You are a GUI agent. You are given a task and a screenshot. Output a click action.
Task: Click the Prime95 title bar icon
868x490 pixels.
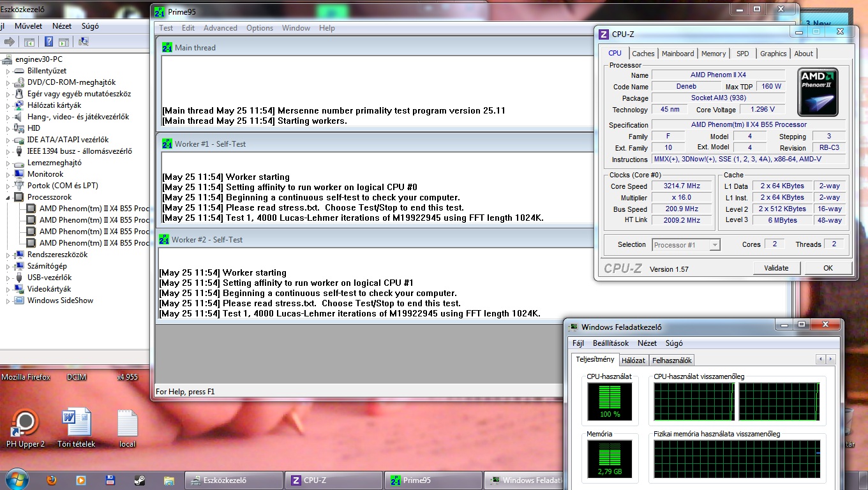[x=160, y=11]
